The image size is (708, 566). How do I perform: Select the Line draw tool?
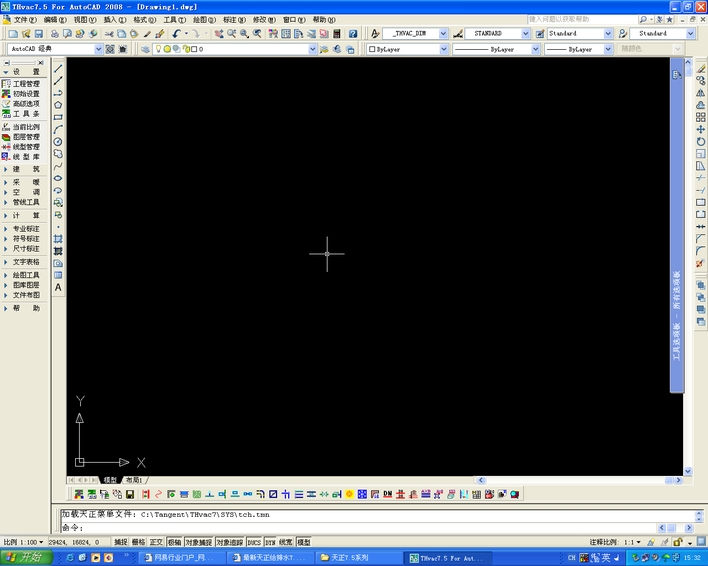click(58, 69)
